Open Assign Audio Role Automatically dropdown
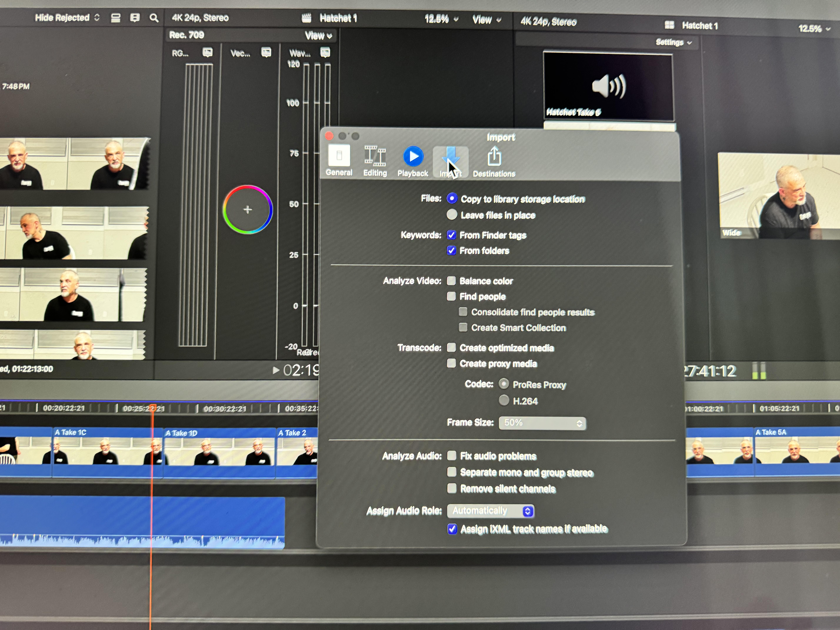The width and height of the screenshot is (840, 630). point(490,511)
